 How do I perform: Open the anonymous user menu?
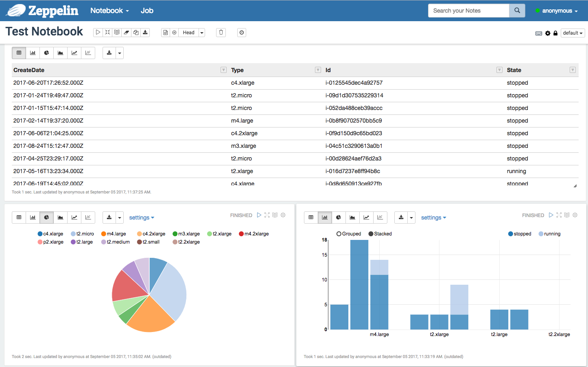tap(557, 11)
